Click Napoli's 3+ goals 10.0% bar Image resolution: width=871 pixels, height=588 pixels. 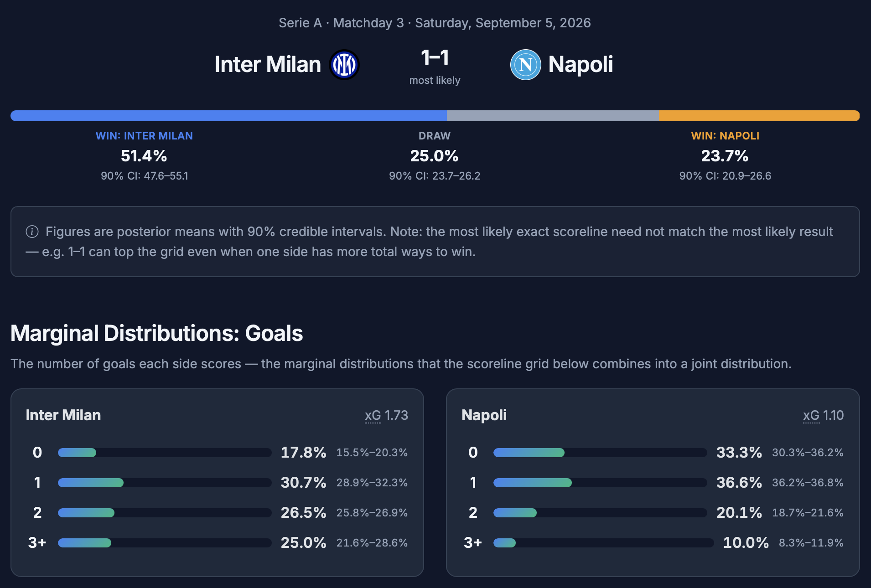click(x=603, y=543)
